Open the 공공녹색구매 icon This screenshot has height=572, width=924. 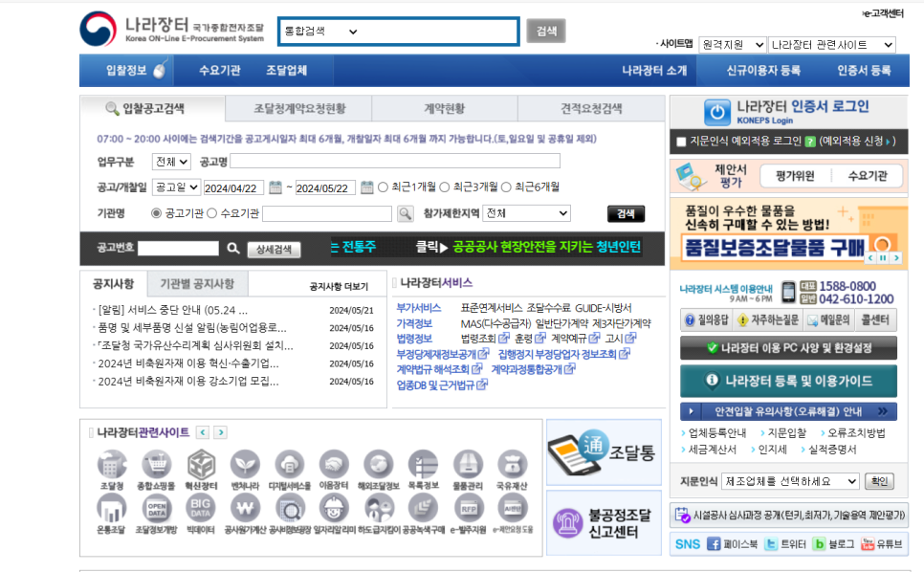pos(423,508)
